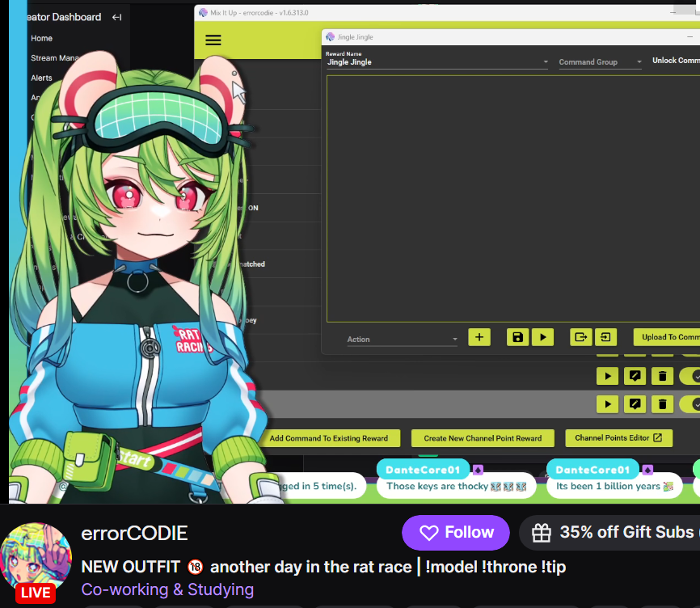Screen dimensions: 700x608
Task: Export actions from Jingle Jingle command
Action: pyautogui.click(x=581, y=337)
